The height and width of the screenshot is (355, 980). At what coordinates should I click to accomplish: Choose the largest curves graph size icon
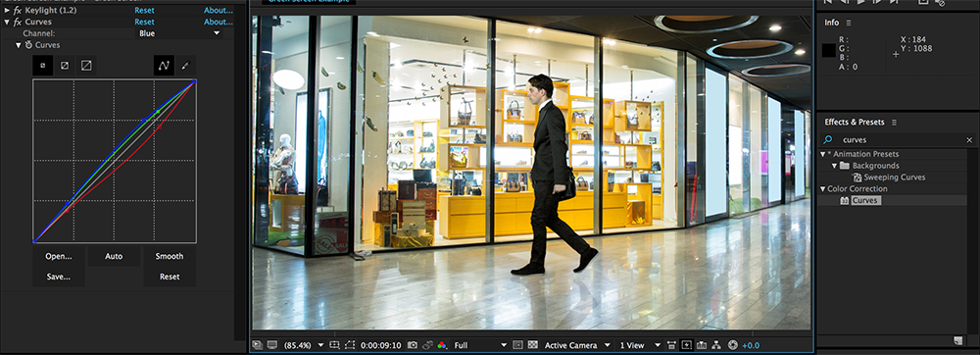(87, 65)
